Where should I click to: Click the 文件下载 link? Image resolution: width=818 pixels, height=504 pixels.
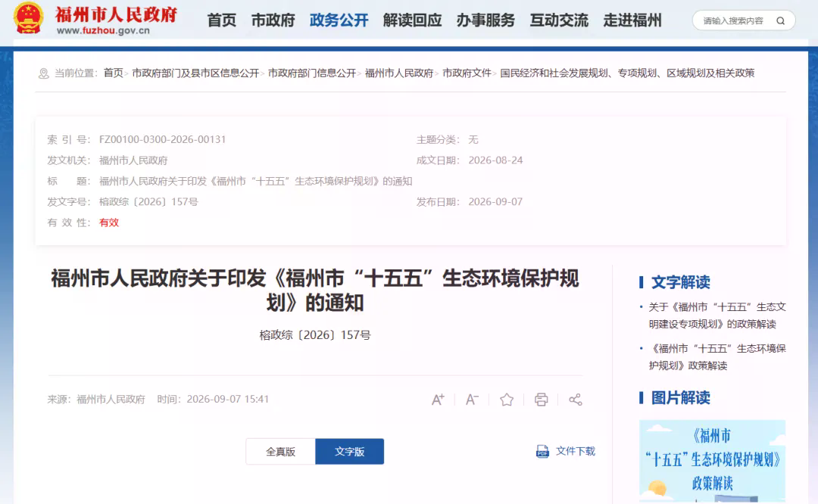[x=576, y=451]
